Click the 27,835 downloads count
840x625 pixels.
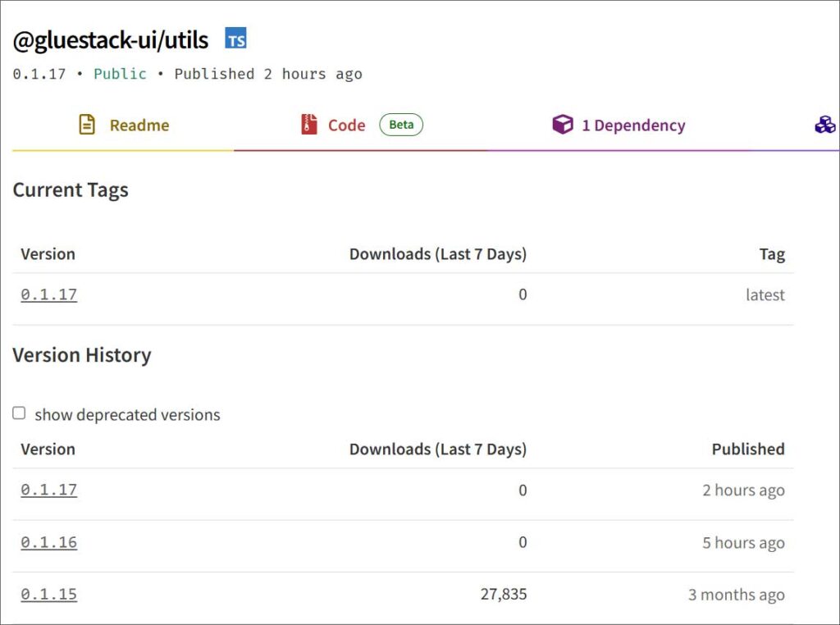503,595
